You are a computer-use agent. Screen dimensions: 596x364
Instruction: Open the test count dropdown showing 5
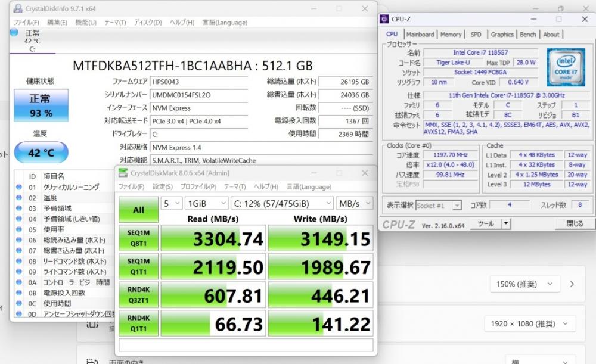pyautogui.click(x=171, y=203)
